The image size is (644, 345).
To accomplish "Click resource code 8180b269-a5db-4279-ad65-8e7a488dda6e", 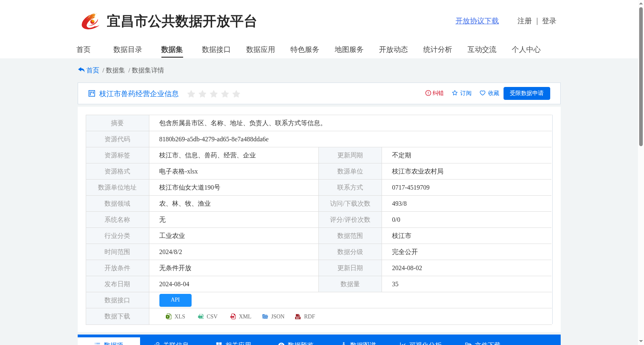I will pyautogui.click(x=214, y=139).
